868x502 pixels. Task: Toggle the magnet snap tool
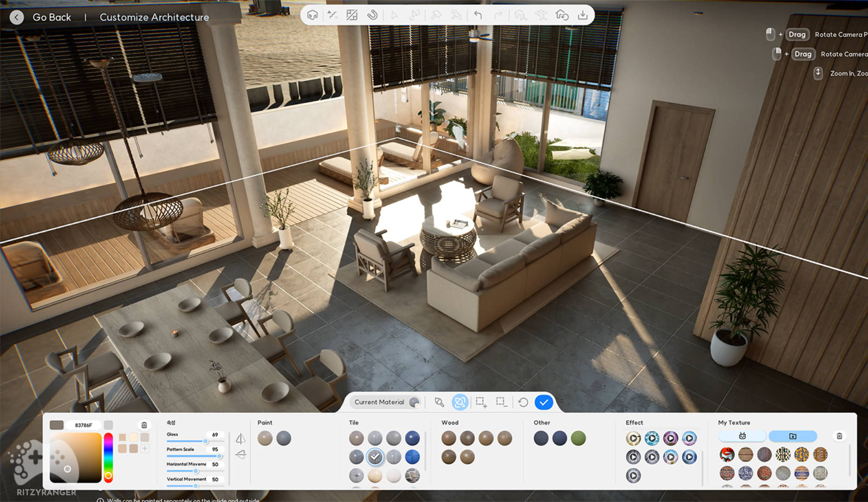[x=372, y=15]
